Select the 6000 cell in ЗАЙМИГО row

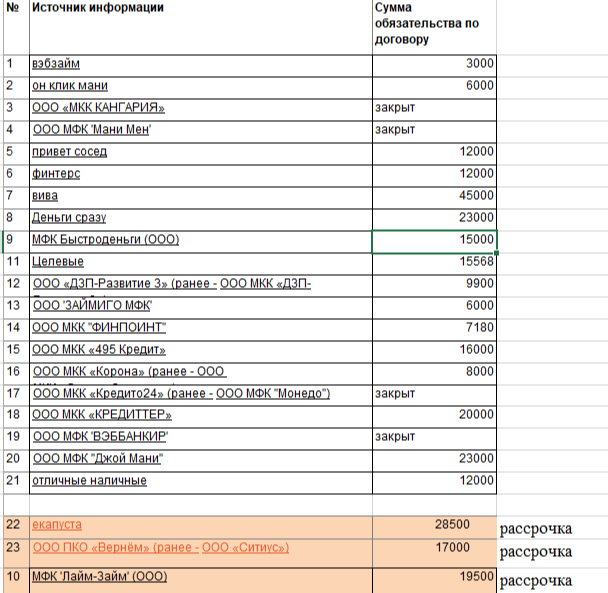click(x=434, y=308)
